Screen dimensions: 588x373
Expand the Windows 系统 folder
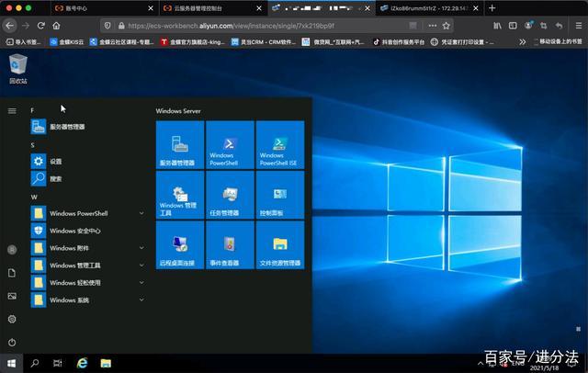coord(141,300)
